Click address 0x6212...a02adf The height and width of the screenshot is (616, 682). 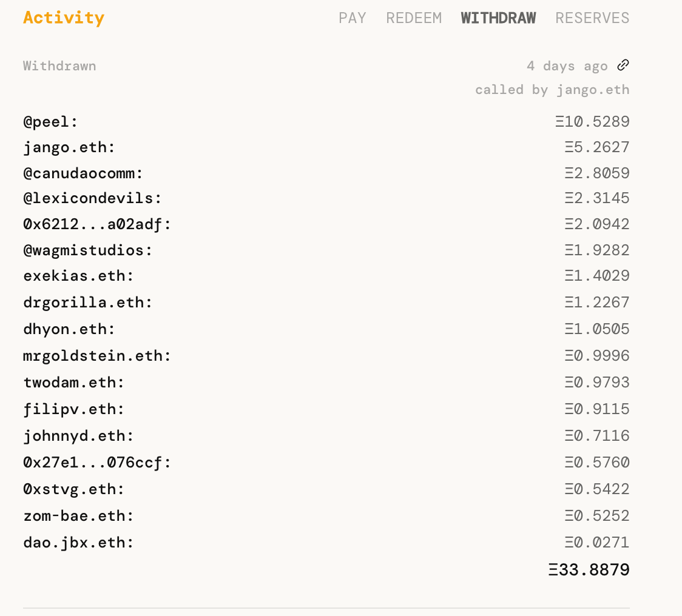[96, 224]
